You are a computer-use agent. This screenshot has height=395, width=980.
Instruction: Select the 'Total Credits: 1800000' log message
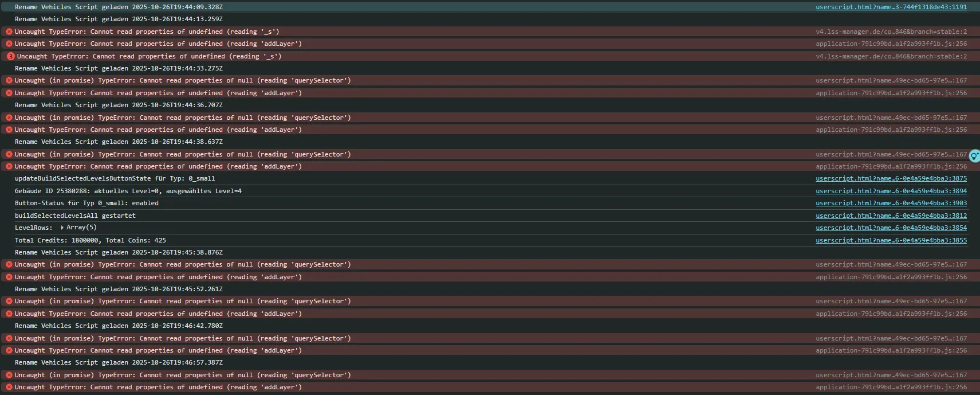(x=90, y=240)
